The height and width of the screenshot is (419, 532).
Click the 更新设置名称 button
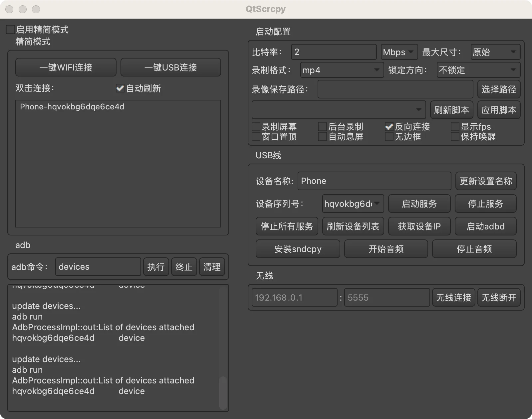[486, 181]
